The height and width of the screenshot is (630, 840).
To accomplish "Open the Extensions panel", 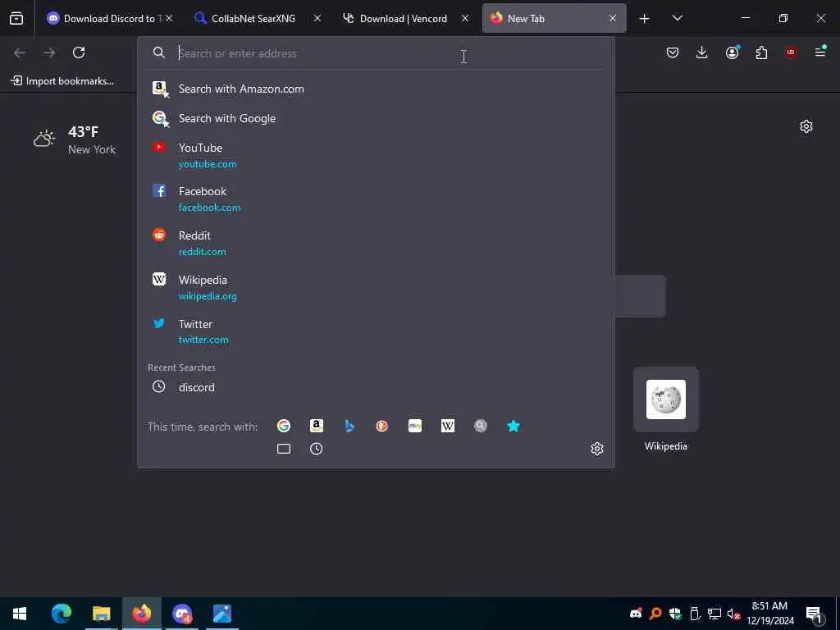I will click(761, 52).
